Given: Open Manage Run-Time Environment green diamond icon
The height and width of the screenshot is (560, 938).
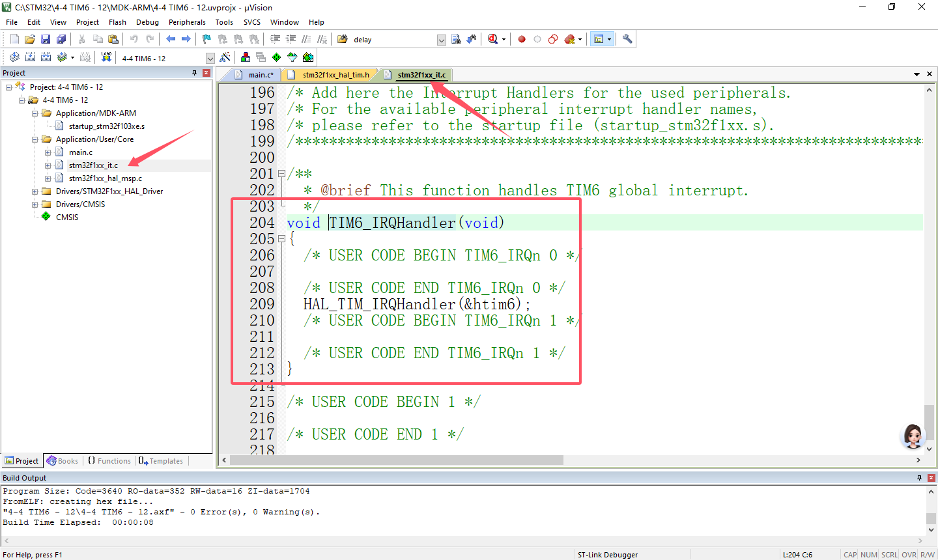Looking at the screenshot, I should coord(277,57).
